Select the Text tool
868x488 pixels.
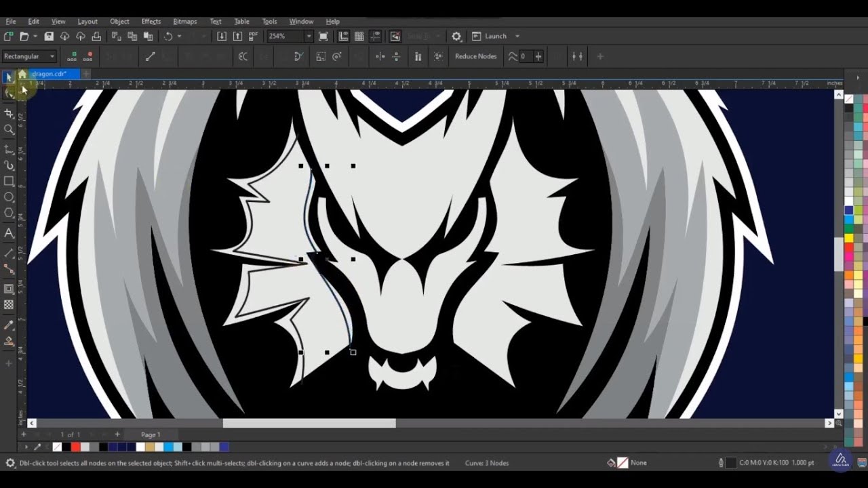coord(9,233)
